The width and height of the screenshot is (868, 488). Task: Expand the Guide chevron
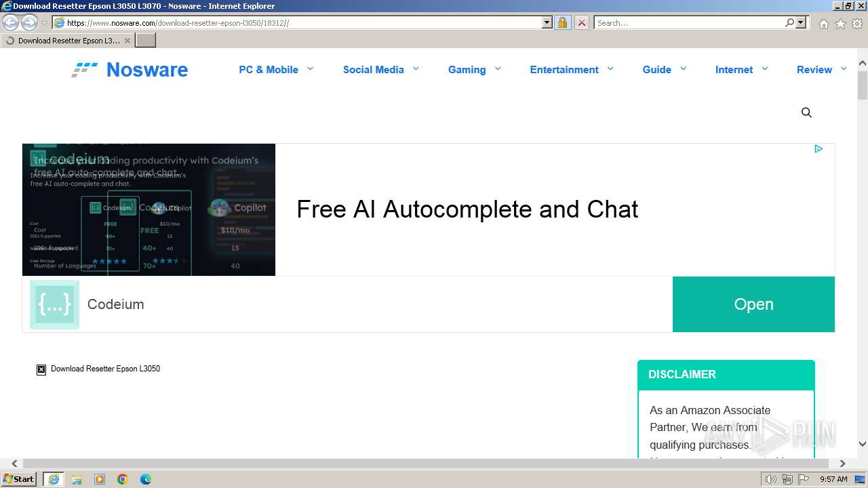click(x=684, y=68)
